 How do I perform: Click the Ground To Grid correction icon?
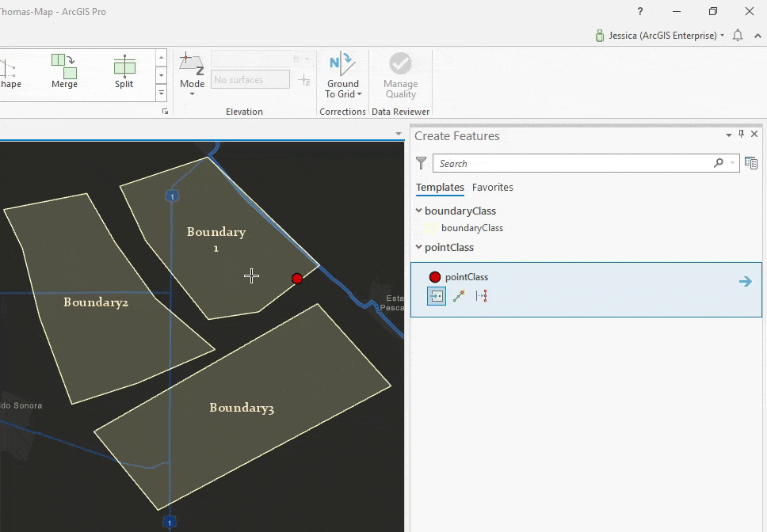(342, 65)
